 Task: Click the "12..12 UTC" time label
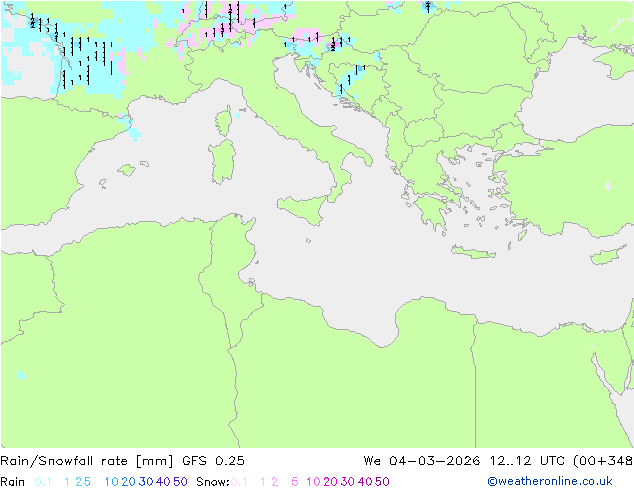(x=527, y=460)
